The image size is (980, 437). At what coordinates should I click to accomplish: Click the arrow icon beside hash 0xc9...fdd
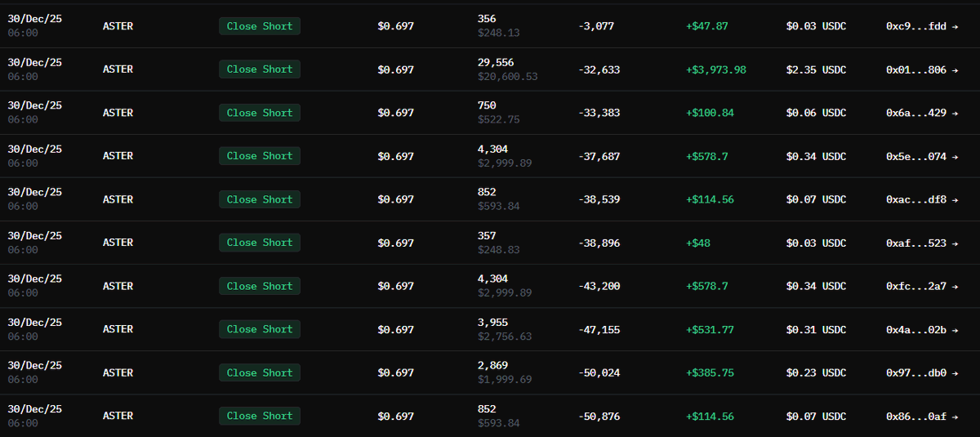[955, 26]
